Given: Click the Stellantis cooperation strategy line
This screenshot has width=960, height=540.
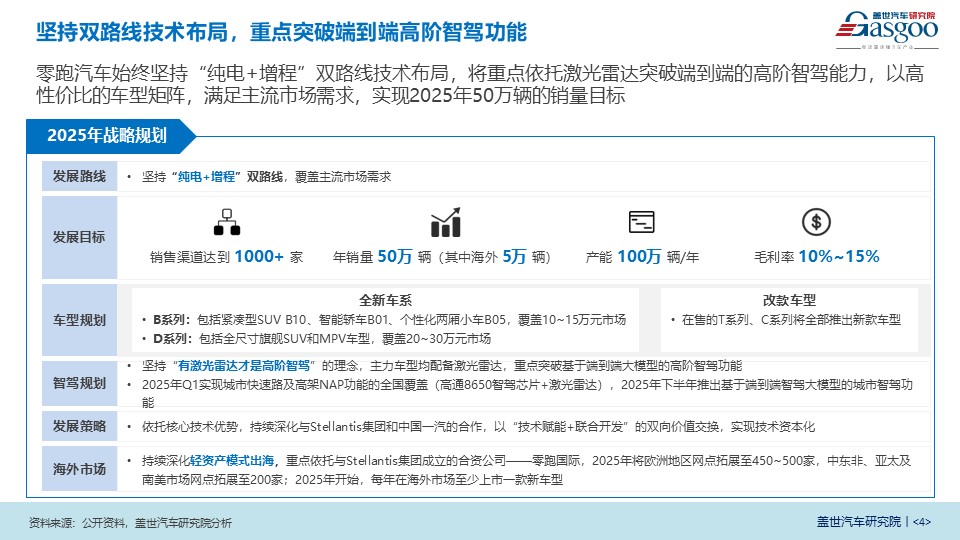Looking at the screenshot, I should pyautogui.click(x=471, y=427).
